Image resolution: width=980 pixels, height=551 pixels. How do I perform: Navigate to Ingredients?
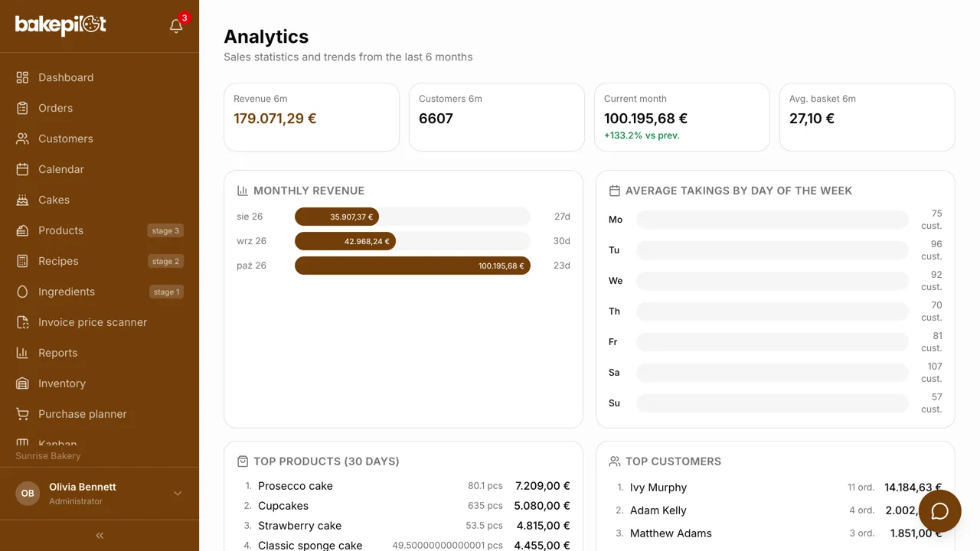tap(100, 292)
